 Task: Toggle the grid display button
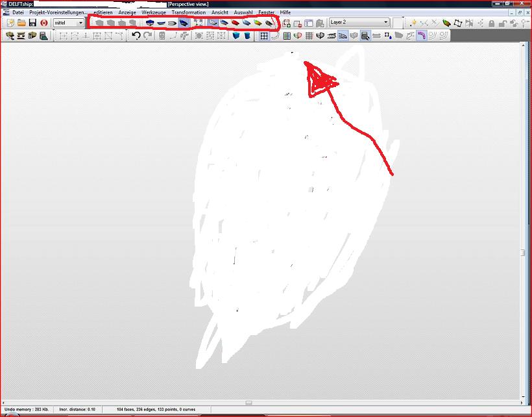click(x=264, y=36)
